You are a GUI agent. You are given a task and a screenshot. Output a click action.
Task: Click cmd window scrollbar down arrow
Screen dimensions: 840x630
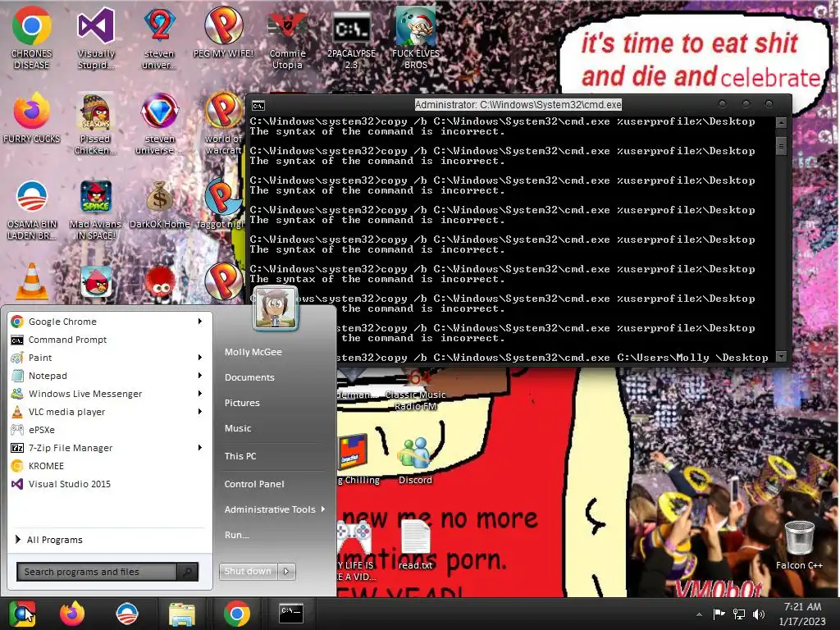point(781,356)
